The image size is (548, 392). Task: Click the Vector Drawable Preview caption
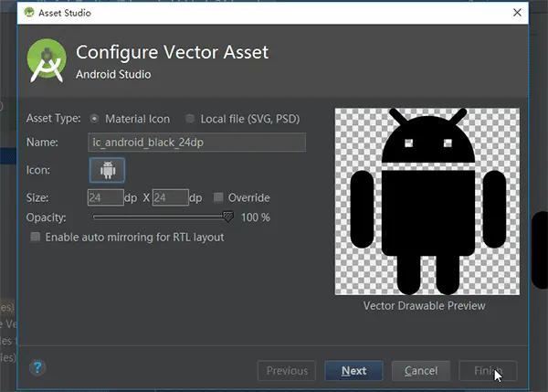tap(425, 305)
